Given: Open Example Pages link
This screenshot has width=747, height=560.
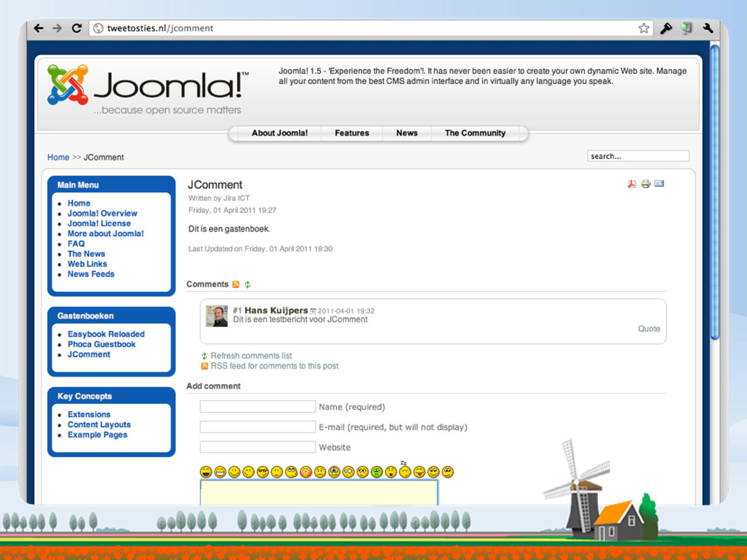Looking at the screenshot, I should click(97, 435).
